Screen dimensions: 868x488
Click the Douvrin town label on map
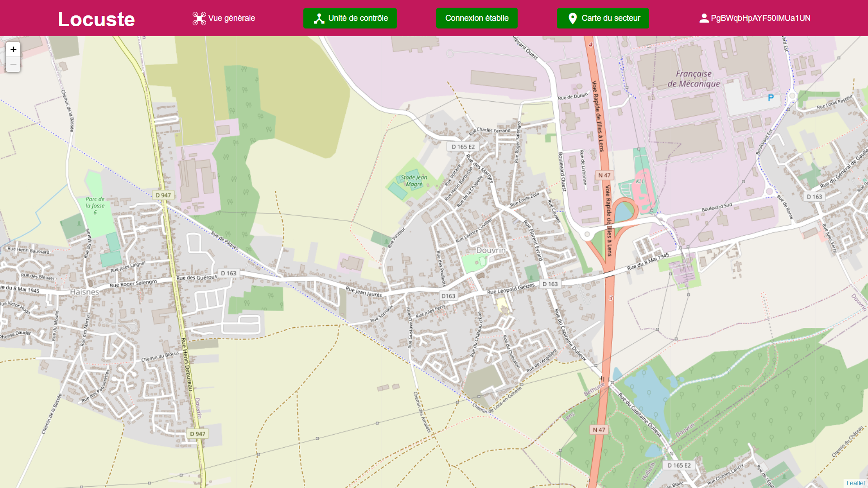tap(491, 250)
